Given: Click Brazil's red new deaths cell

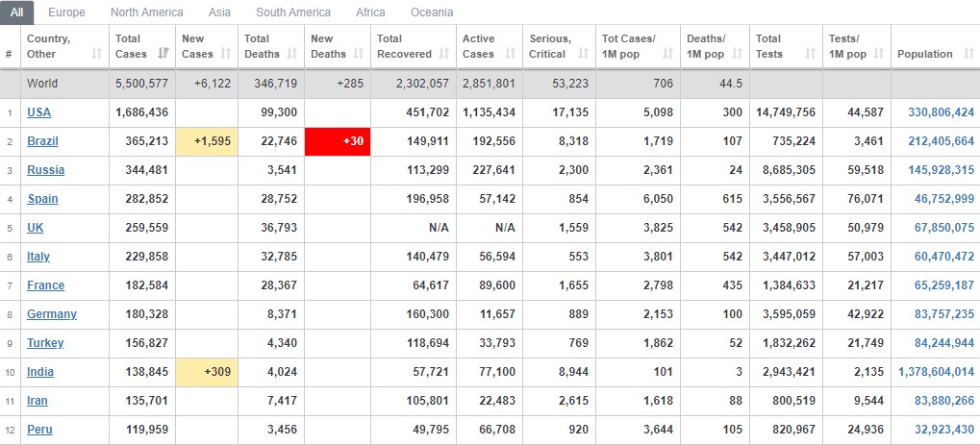Looking at the screenshot, I should (338, 142).
